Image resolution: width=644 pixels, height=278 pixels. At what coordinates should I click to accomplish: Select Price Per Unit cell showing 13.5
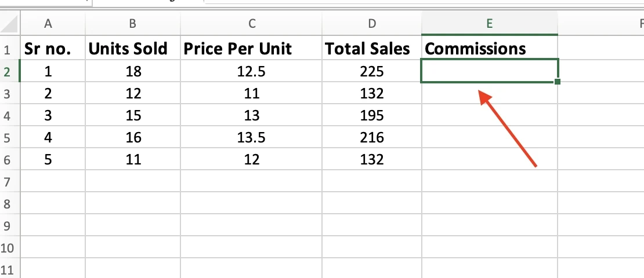click(x=251, y=137)
